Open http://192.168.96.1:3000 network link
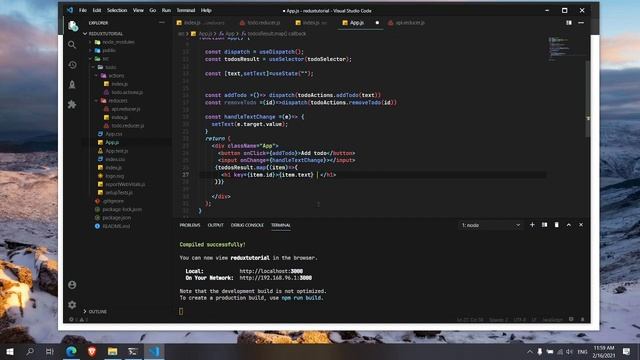This screenshot has width=640, height=360. coord(276,278)
